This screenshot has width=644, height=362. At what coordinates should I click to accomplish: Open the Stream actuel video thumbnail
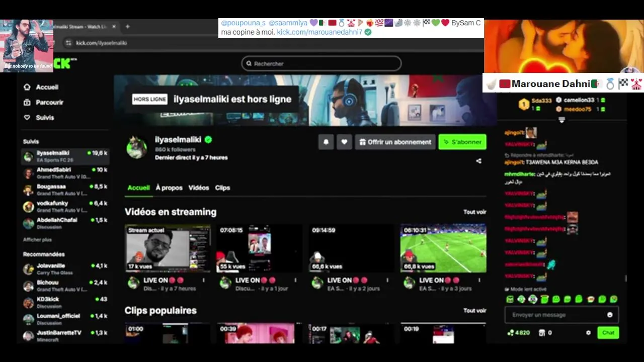(x=168, y=248)
